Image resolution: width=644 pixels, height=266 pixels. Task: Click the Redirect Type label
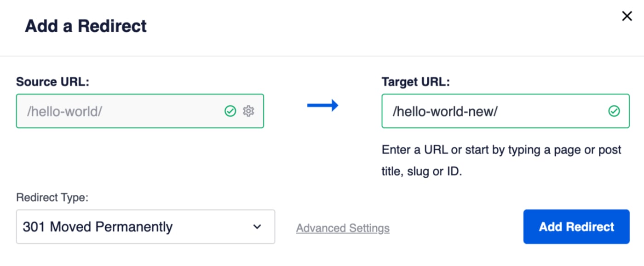click(x=52, y=198)
